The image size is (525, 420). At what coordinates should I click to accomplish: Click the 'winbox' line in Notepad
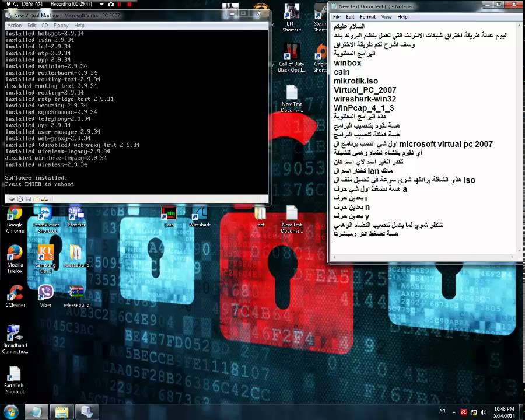(347, 63)
